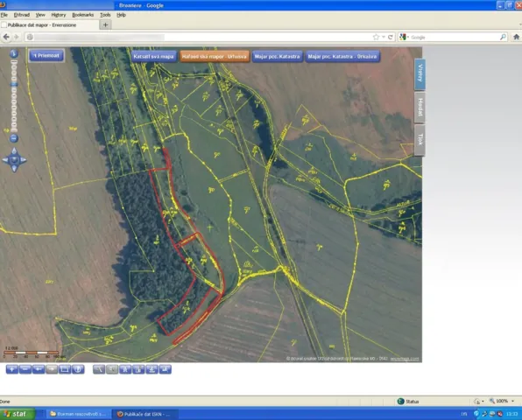Click the green Status globe icon in status bar
Screen dimensions: 522x420
tap(401, 402)
